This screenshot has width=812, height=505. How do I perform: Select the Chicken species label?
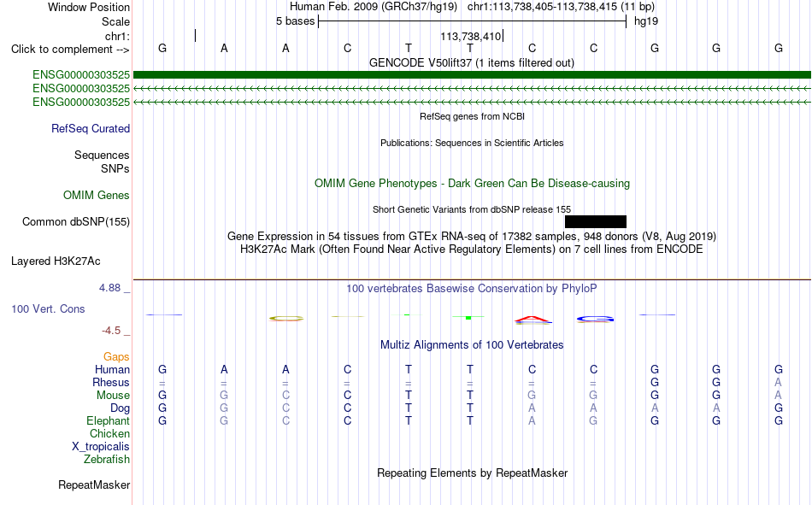click(x=109, y=433)
